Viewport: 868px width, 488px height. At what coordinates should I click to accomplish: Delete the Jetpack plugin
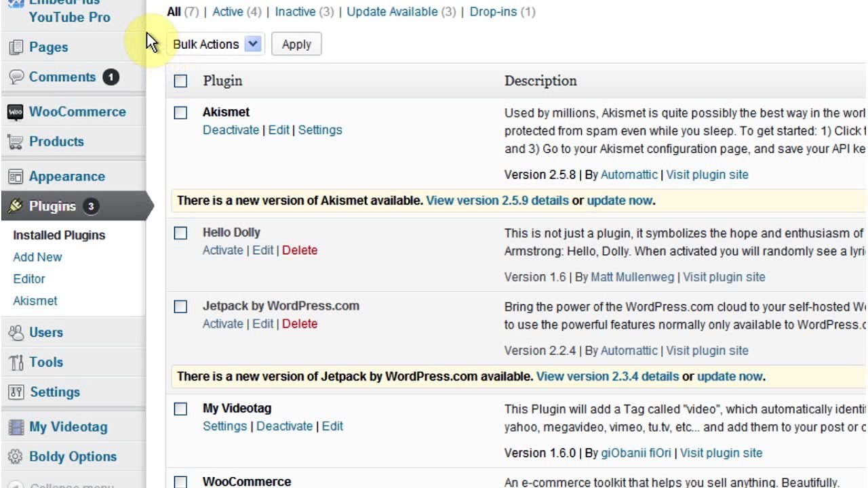coord(300,324)
